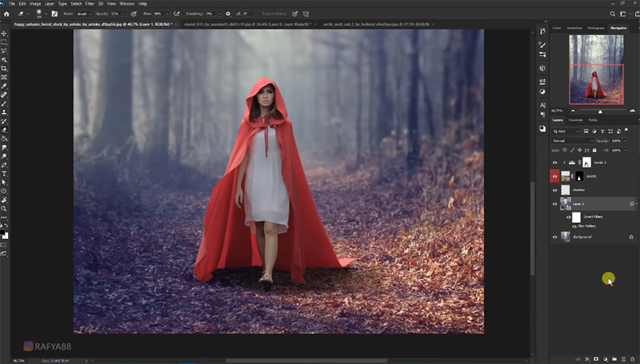Open the Flow value dropdown
The image size is (640, 364).
(167, 14)
